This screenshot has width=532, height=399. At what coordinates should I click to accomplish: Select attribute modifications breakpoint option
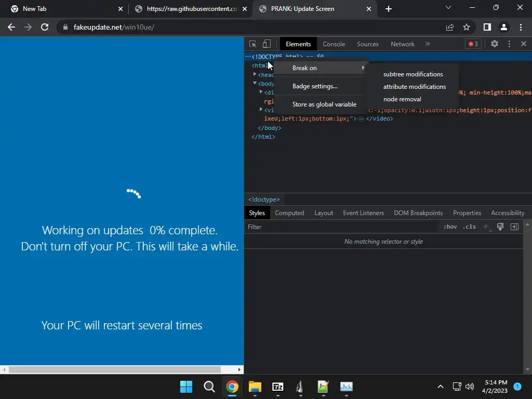pos(413,87)
